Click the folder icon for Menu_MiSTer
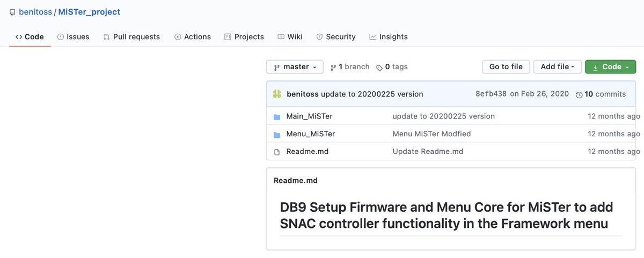This screenshot has height=258, width=644. point(277,134)
